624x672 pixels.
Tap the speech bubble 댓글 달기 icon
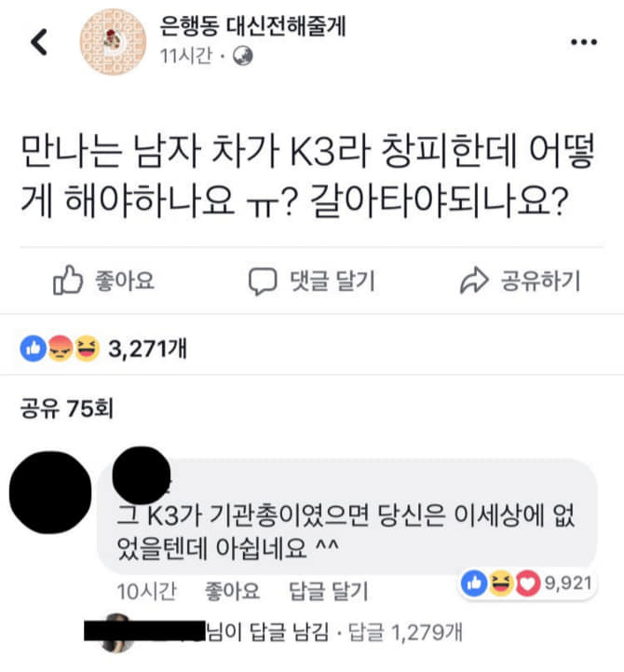click(x=263, y=281)
